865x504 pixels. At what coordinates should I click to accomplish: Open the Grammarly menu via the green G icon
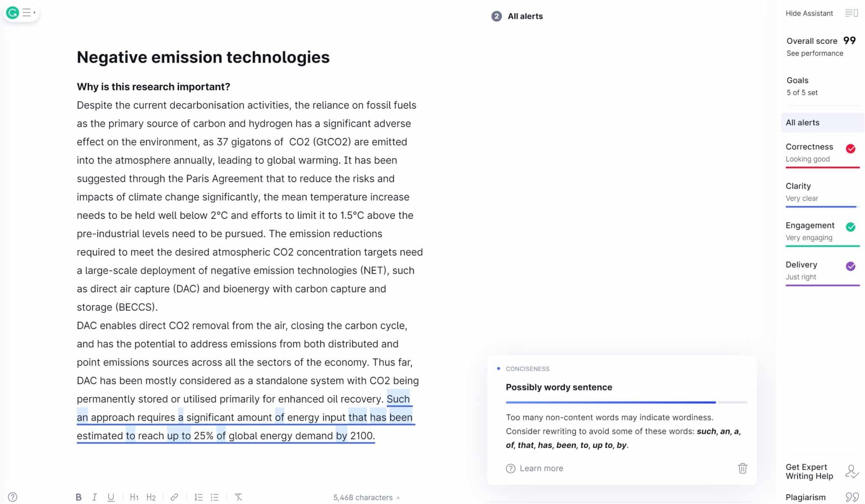click(12, 13)
